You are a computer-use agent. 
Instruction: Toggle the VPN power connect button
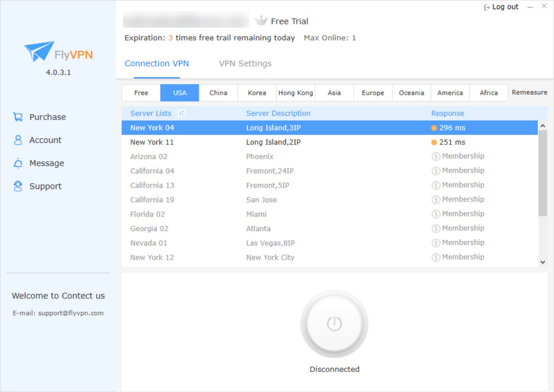pyautogui.click(x=334, y=324)
